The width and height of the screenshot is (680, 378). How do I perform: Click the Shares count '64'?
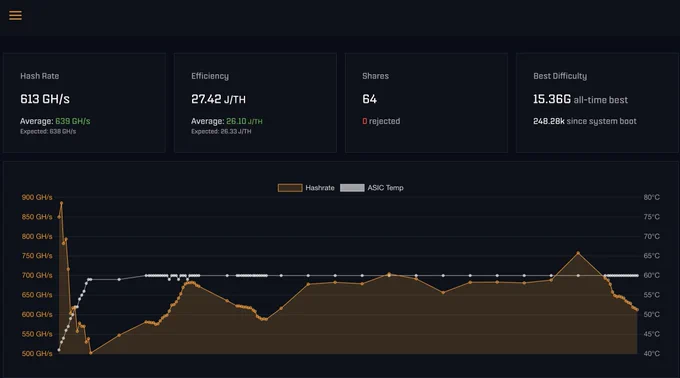369,99
